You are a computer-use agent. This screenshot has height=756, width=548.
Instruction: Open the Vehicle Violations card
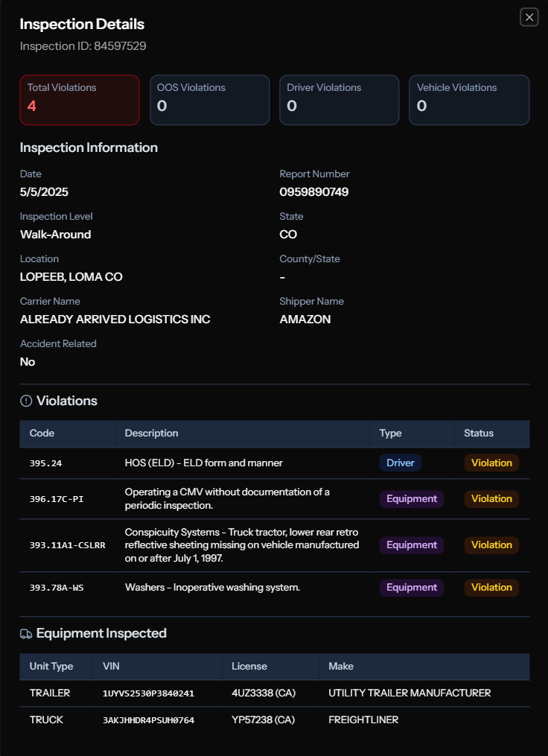point(469,100)
